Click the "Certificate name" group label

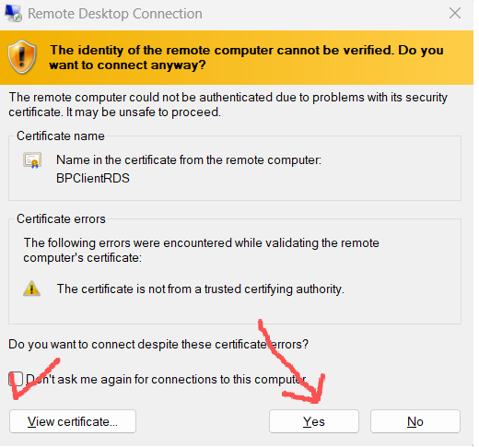pyautogui.click(x=61, y=136)
